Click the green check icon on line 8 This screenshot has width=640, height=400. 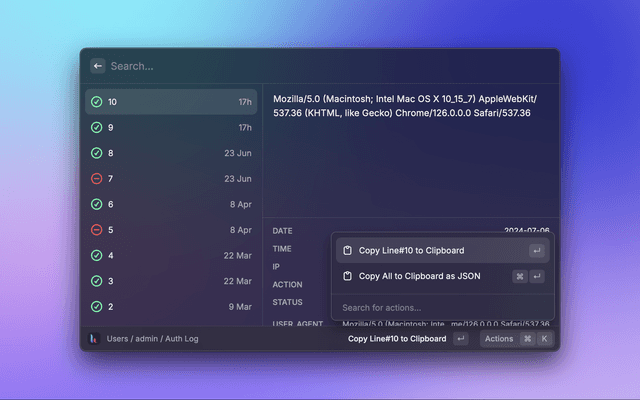tap(97, 153)
